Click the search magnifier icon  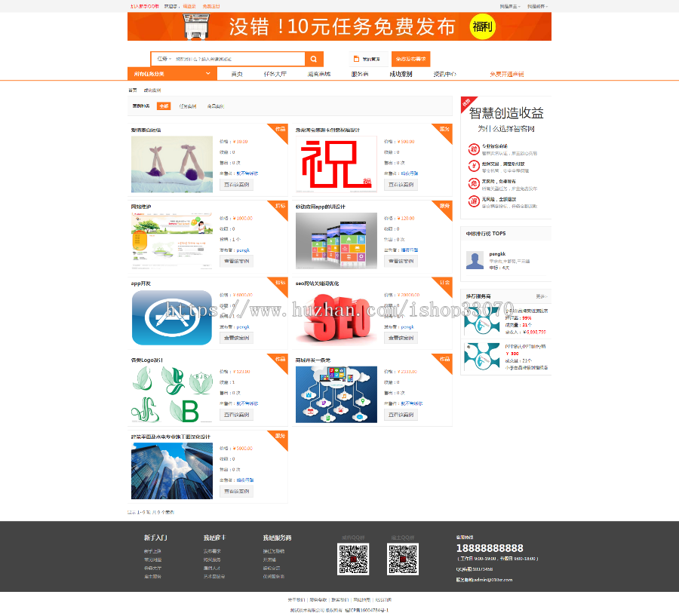314,59
